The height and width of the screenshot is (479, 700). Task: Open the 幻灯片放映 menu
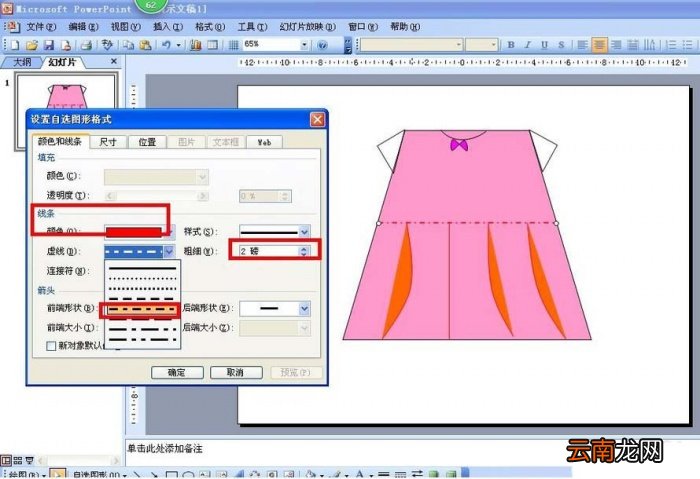click(x=308, y=27)
